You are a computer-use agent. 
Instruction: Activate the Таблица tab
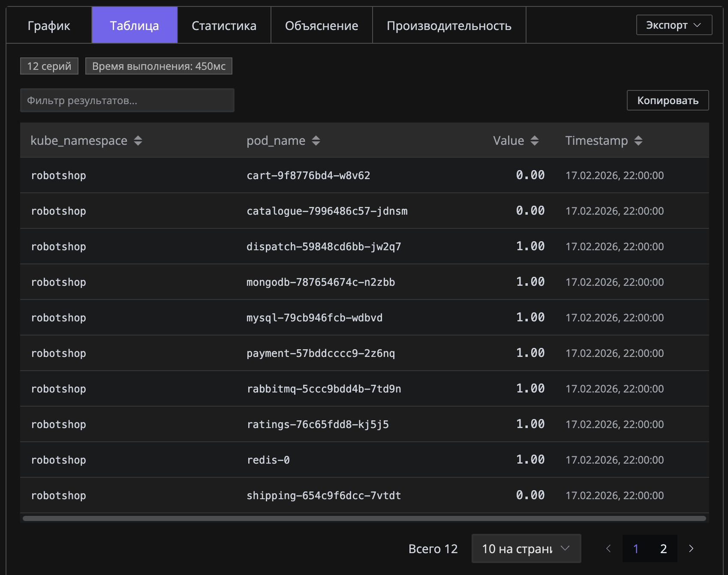coord(134,26)
